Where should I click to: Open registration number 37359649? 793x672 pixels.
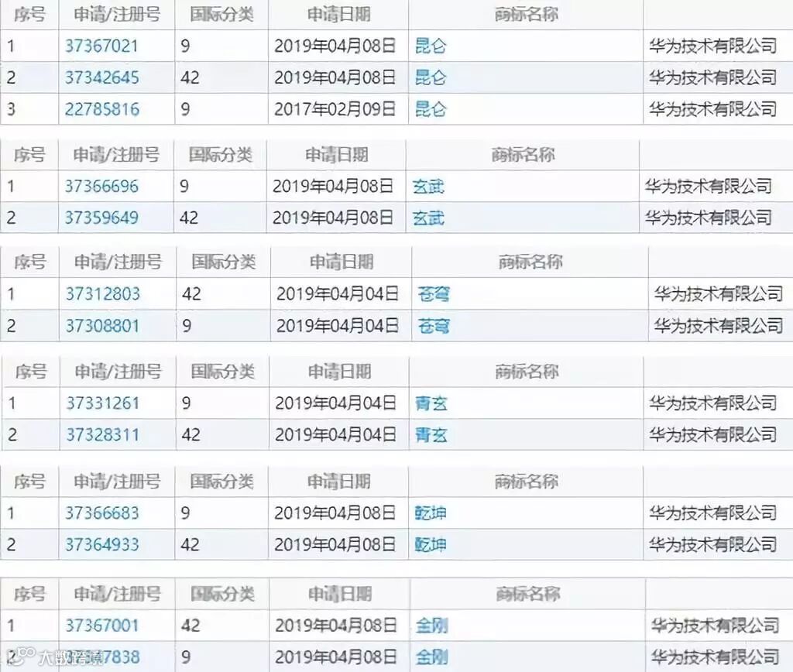(101, 218)
